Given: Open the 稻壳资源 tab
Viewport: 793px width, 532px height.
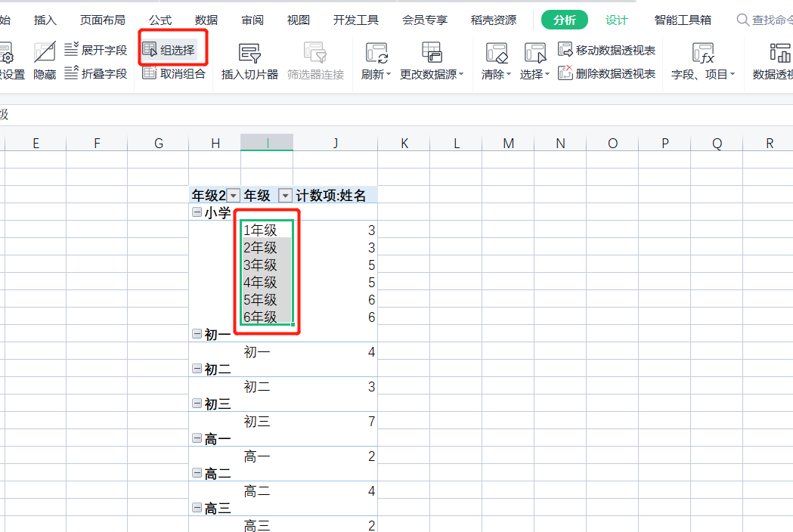Looking at the screenshot, I should click(494, 20).
